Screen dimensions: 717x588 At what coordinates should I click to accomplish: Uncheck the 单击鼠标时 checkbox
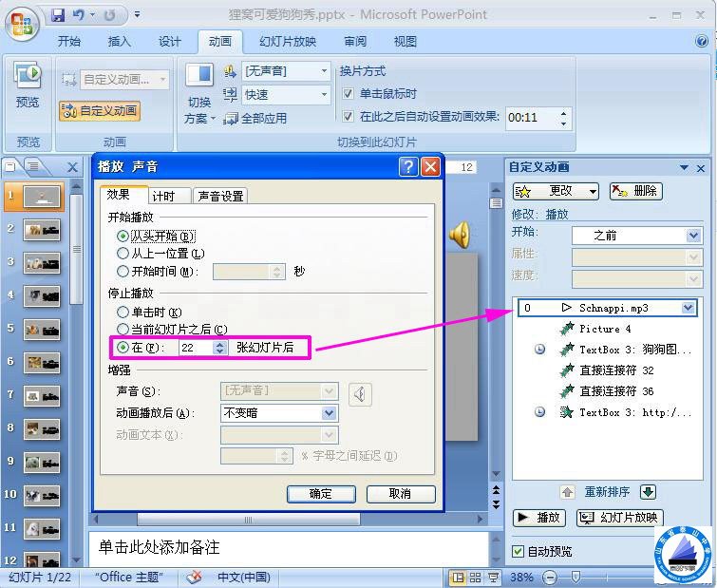pyautogui.click(x=348, y=94)
